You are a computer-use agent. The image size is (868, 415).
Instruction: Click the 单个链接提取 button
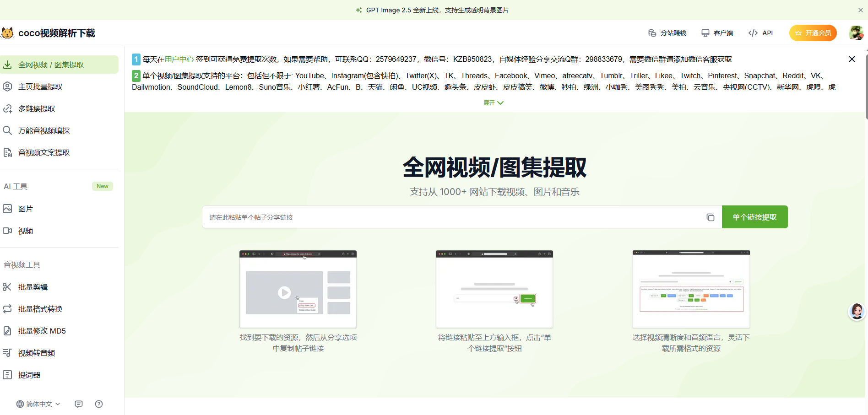click(x=755, y=217)
